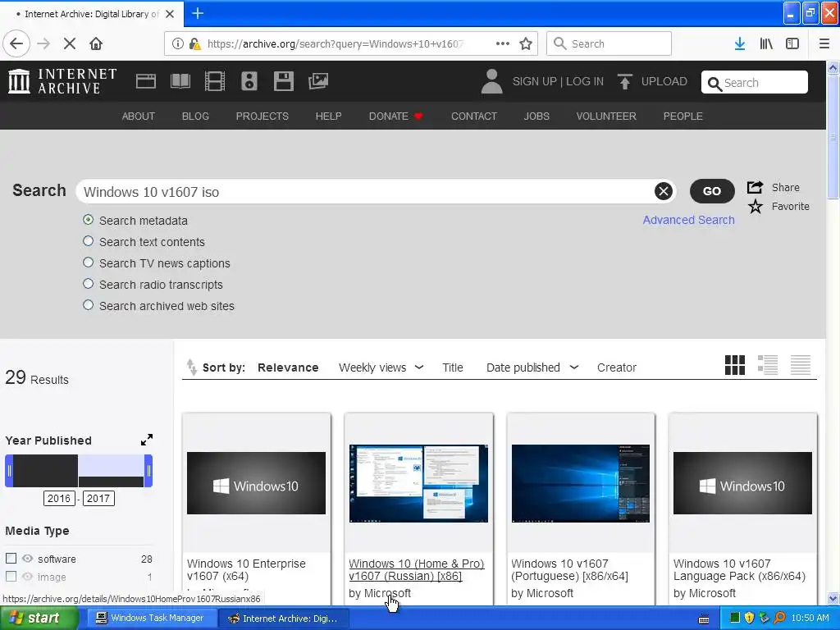Click the GO search button

711,191
